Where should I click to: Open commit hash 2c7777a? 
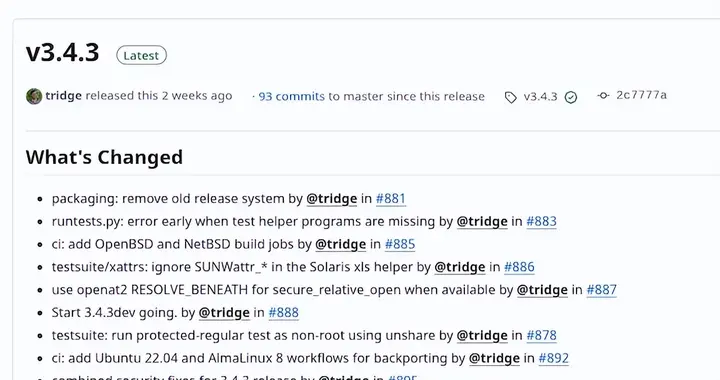pyautogui.click(x=641, y=95)
